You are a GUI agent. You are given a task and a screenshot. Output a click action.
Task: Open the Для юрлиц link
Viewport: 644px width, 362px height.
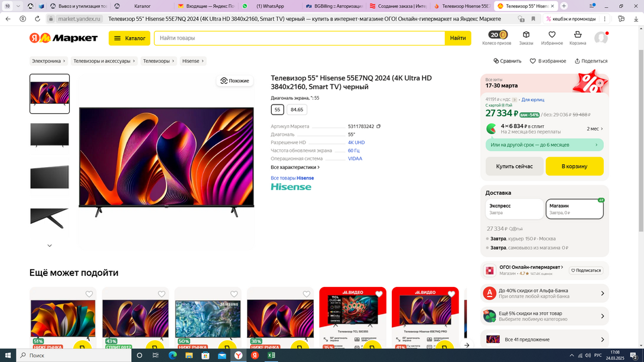pos(533,100)
